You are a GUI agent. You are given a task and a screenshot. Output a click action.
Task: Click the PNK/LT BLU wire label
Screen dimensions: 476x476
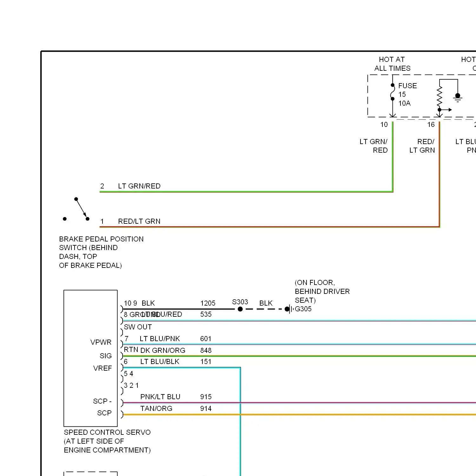coord(160,397)
